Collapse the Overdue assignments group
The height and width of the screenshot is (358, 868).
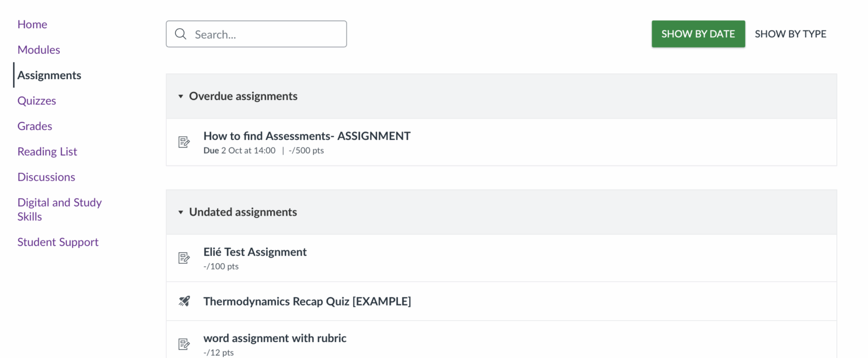(180, 96)
